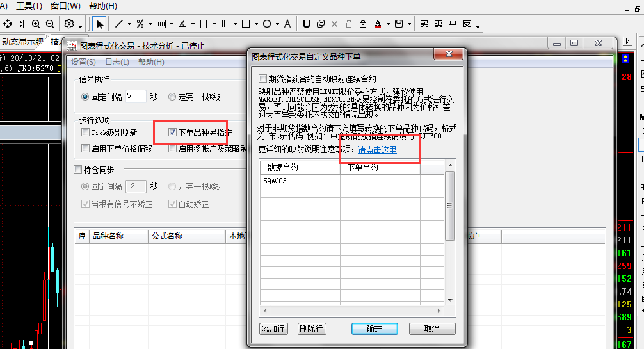
Task: Toggle the Tick级别刷新 checkbox
Action: 85,133
